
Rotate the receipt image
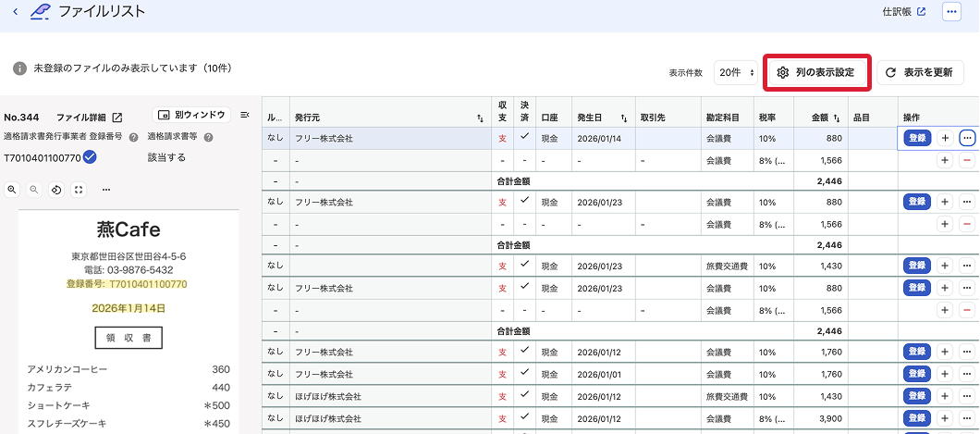pyautogui.click(x=56, y=190)
